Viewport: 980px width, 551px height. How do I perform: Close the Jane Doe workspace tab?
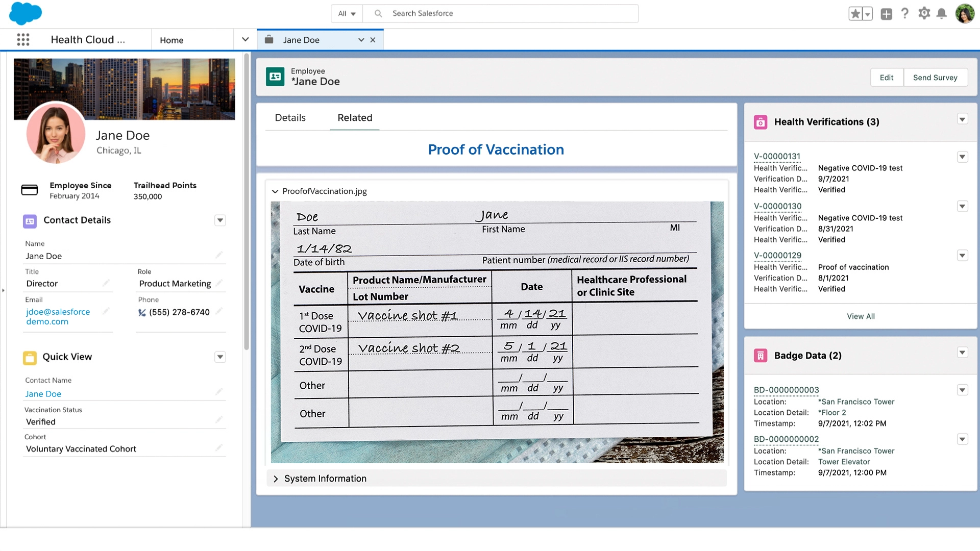[x=373, y=40]
